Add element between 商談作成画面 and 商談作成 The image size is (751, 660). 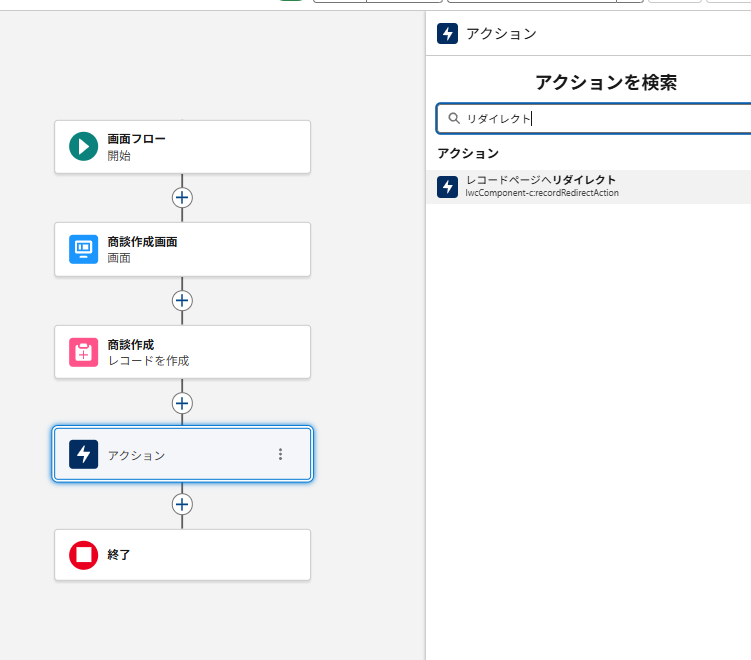tap(182, 300)
